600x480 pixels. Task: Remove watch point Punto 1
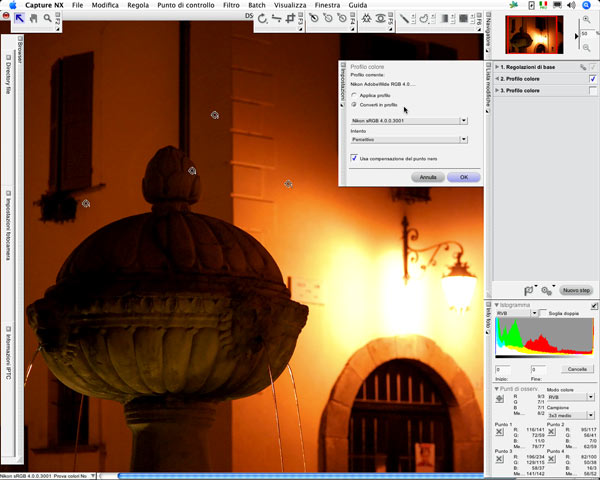(499, 432)
